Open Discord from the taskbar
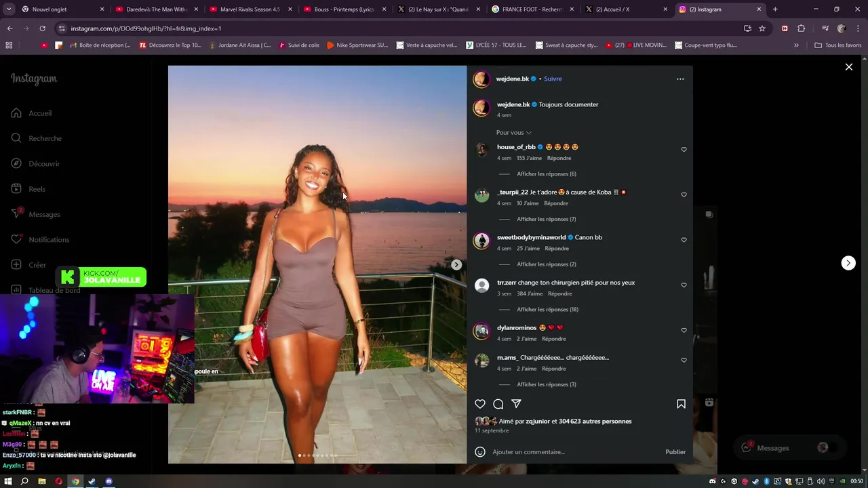Screen dimensions: 868x488 pyautogui.click(x=108, y=481)
